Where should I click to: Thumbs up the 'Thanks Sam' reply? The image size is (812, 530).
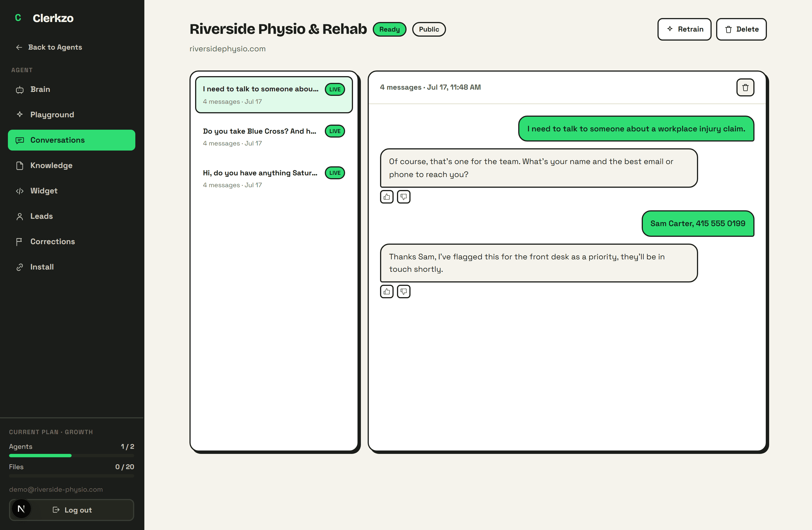tap(387, 291)
